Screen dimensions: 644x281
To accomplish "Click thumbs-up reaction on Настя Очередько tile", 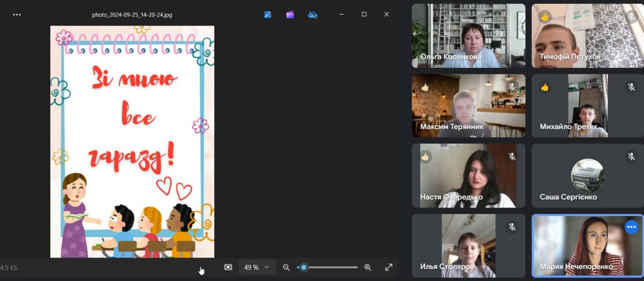I will click(x=425, y=157).
